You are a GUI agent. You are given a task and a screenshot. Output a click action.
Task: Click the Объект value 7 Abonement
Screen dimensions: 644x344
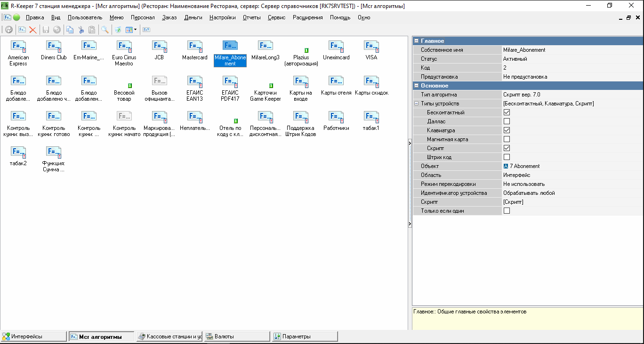pyautogui.click(x=572, y=166)
